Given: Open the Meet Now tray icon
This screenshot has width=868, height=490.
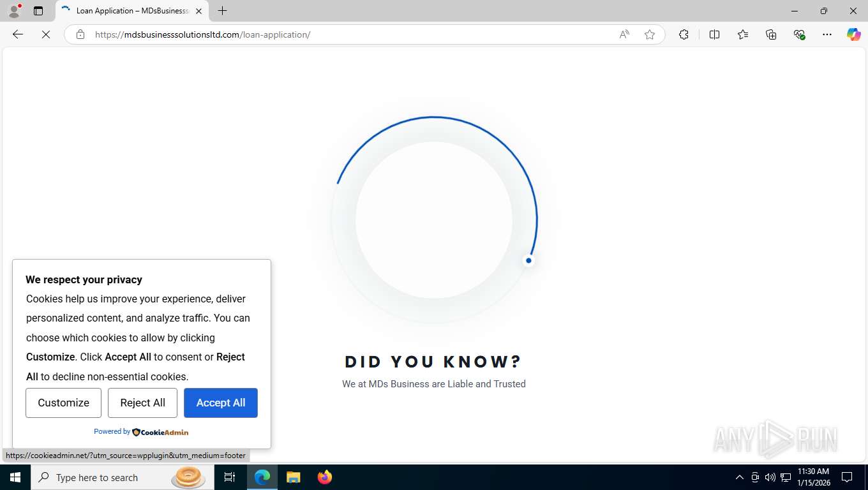Looking at the screenshot, I should [x=755, y=477].
